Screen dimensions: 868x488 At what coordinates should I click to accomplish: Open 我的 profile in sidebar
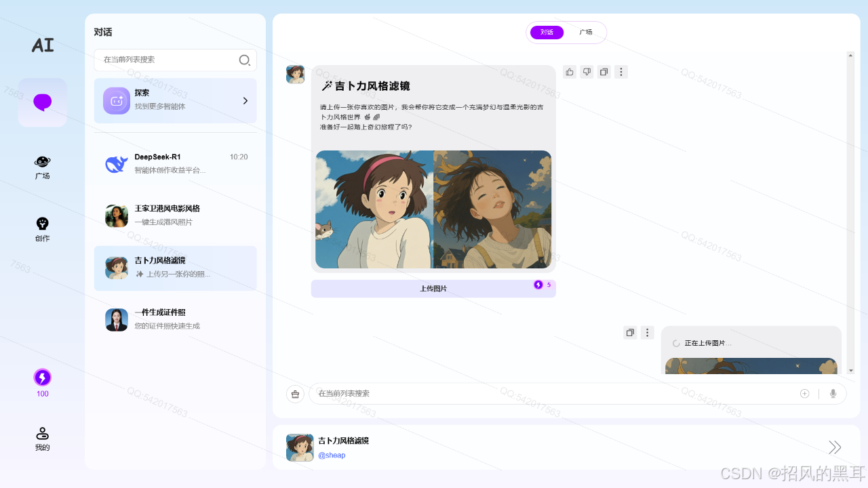(x=42, y=439)
